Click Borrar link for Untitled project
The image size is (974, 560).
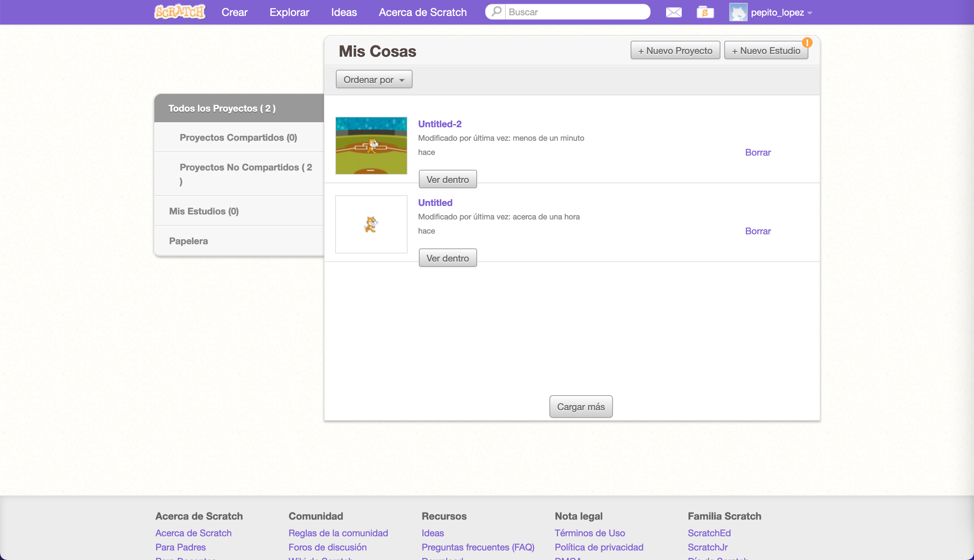tap(758, 231)
